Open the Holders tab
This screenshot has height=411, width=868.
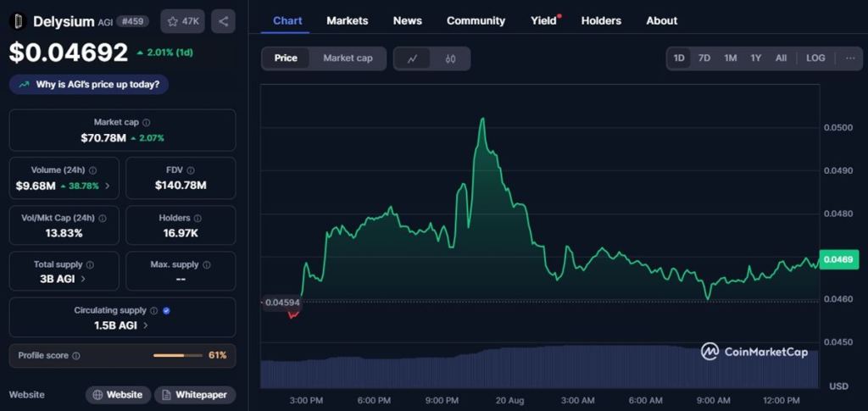pos(601,21)
